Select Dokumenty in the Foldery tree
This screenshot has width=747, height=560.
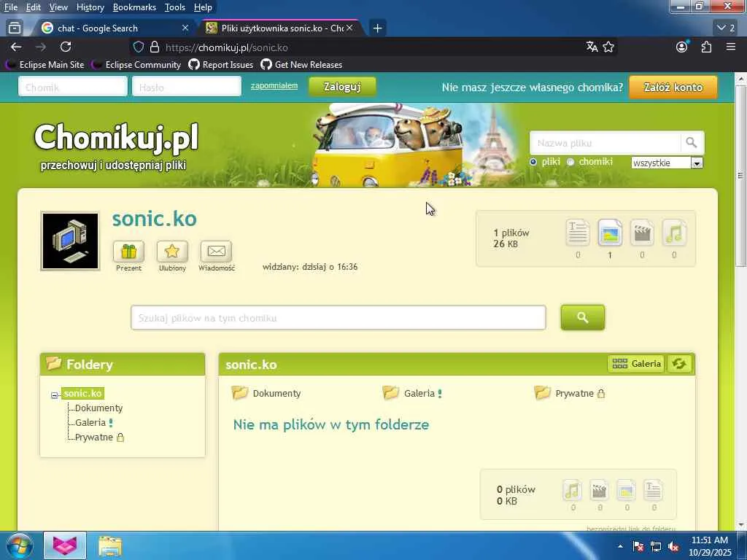(x=98, y=408)
